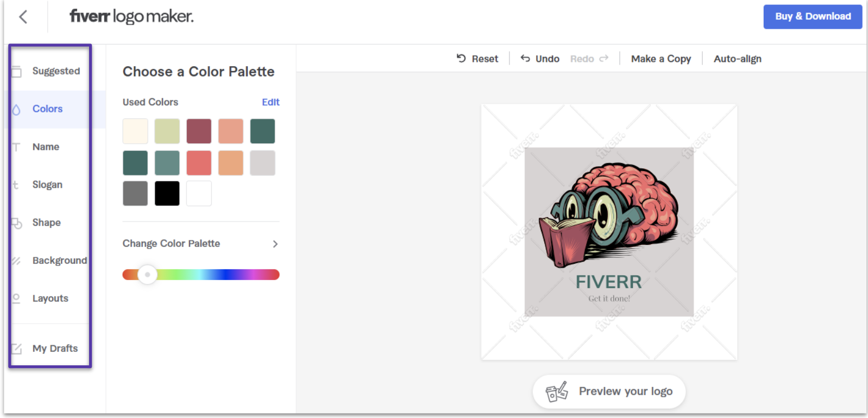
Task: Click the blue area of hue slider
Action: click(225, 275)
